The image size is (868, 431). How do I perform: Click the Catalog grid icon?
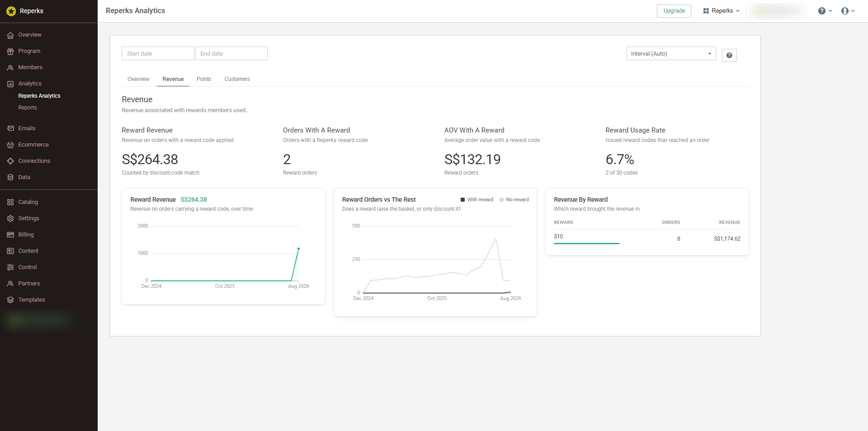[10, 202]
